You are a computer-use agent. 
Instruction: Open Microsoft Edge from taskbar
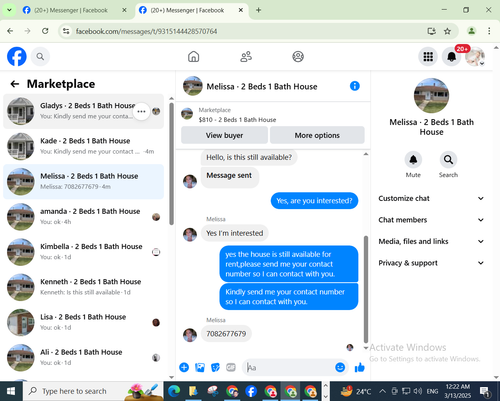174,391
